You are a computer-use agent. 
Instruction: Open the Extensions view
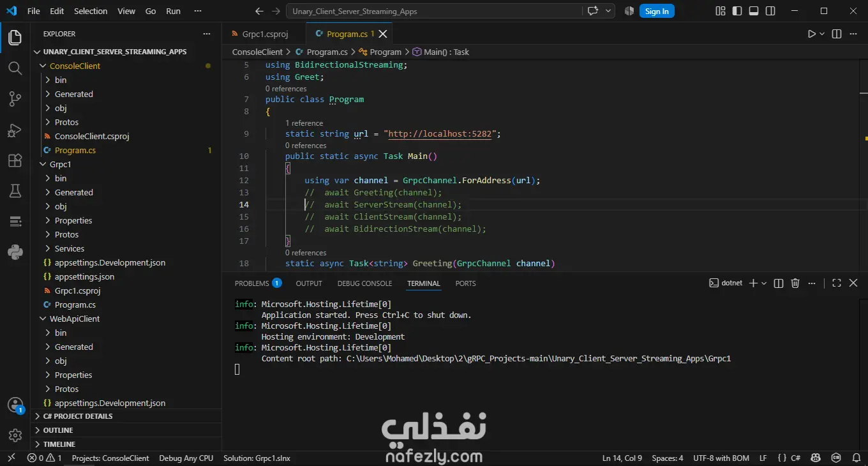(x=15, y=160)
